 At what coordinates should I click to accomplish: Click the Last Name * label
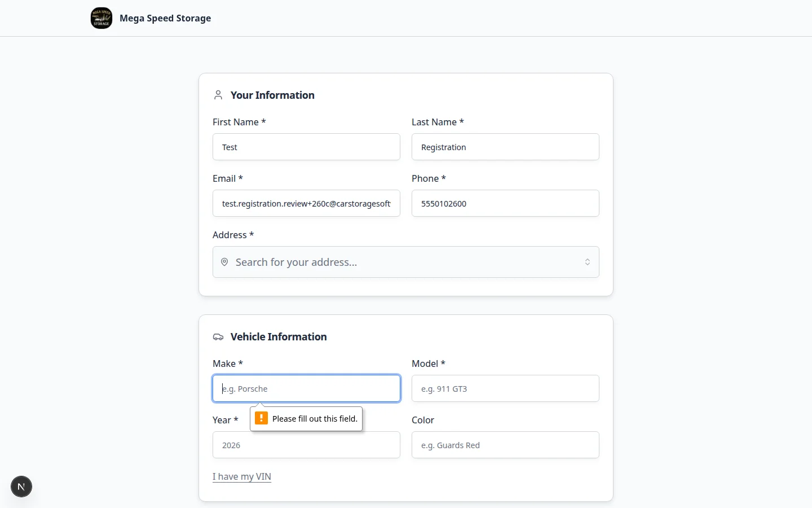click(438, 122)
